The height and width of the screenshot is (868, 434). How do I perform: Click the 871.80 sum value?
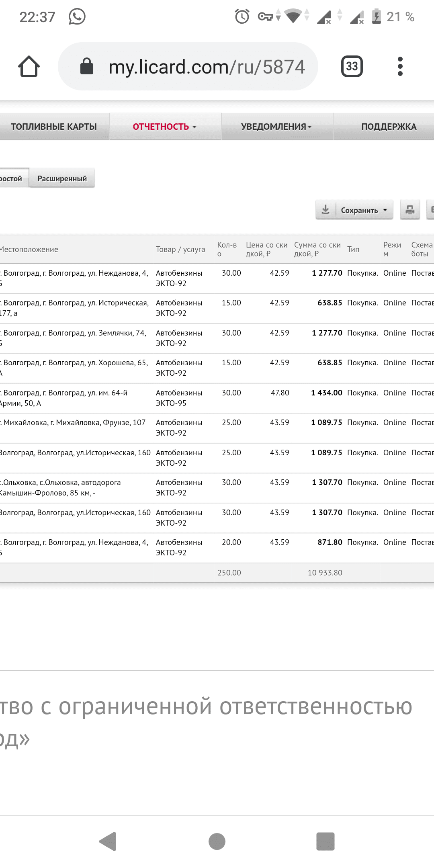click(330, 542)
